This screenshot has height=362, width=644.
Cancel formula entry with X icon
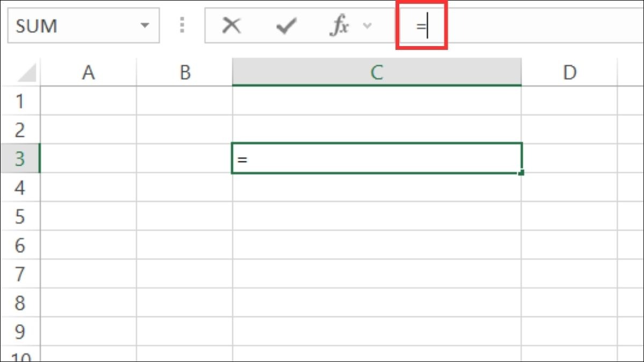tap(231, 25)
